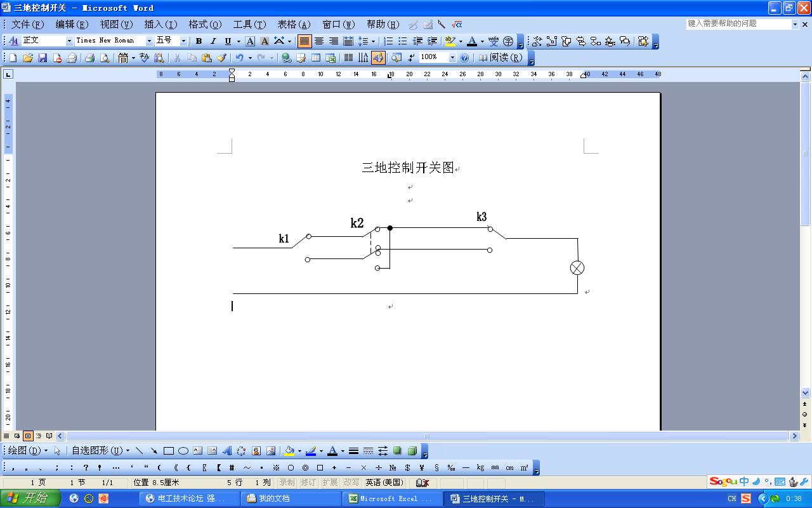The image size is (812, 508).
Task: Center align the text
Action: tap(319, 41)
